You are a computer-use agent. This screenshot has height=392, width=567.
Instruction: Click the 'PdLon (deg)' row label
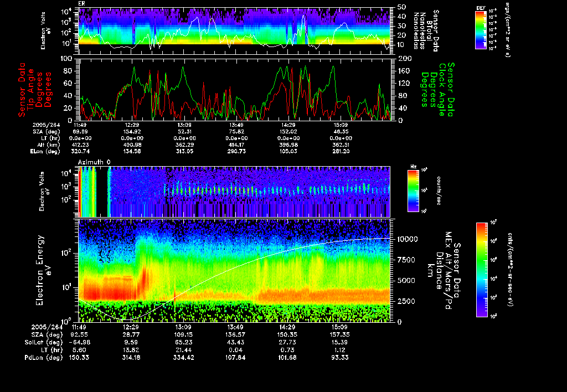point(43,358)
